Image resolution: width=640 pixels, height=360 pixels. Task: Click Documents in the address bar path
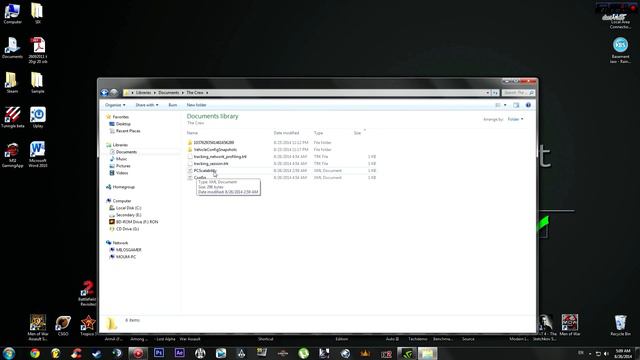tap(169, 93)
